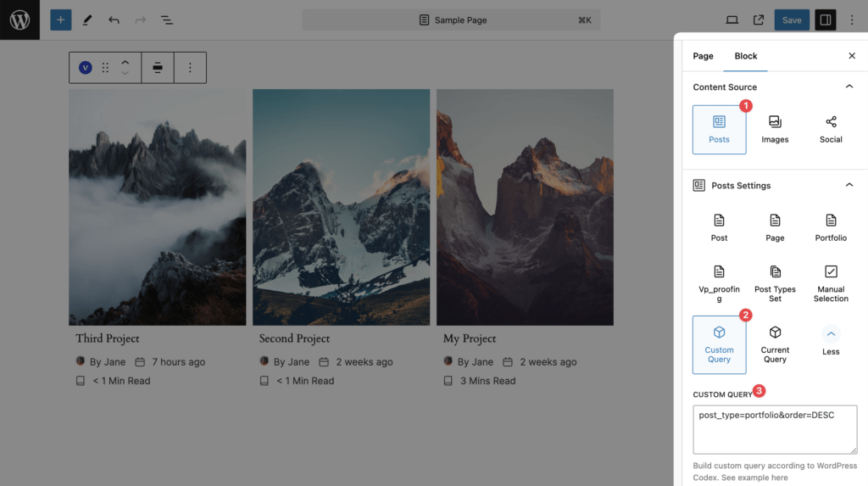868x486 pixels.
Task: Select the pencil tools icon
Action: point(87,20)
